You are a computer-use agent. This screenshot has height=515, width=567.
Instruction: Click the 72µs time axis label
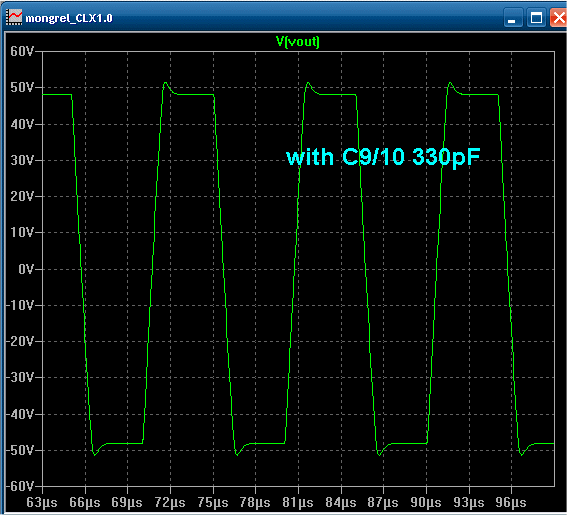pyautogui.click(x=170, y=503)
